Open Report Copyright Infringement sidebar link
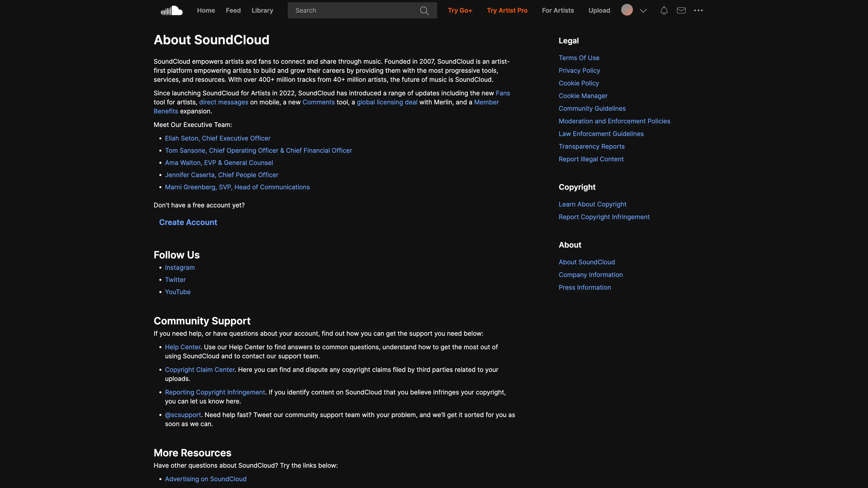Image resolution: width=868 pixels, height=488 pixels. (x=604, y=217)
